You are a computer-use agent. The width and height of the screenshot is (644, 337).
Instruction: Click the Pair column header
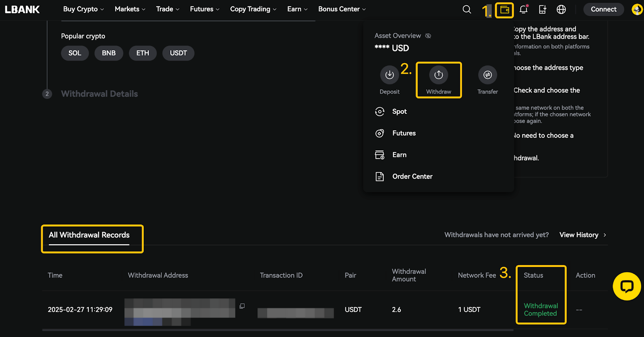(x=350, y=275)
